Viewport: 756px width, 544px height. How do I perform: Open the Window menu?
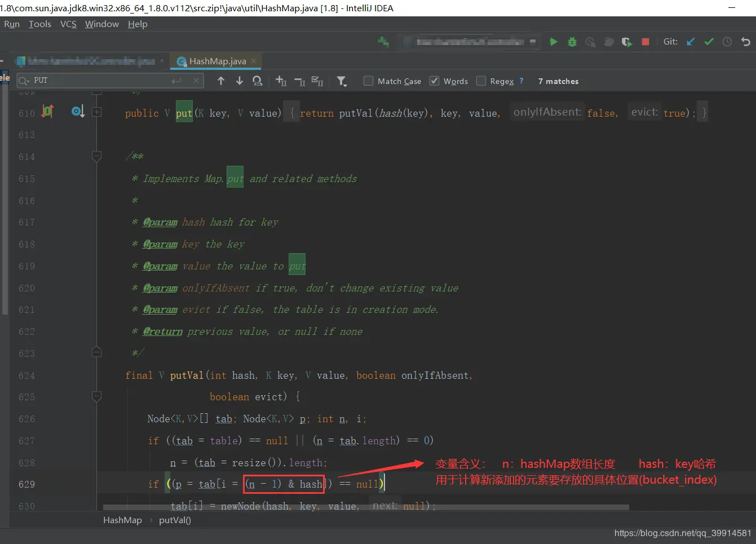pos(102,24)
